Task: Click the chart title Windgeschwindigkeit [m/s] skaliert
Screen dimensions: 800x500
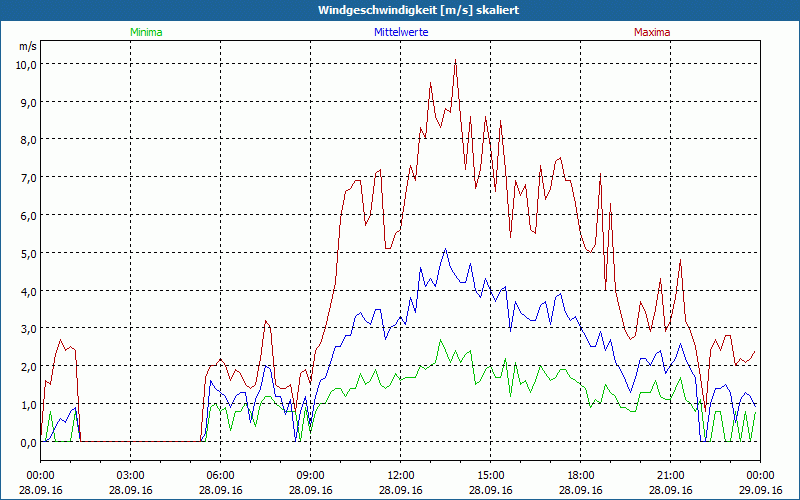Action: click(418, 10)
